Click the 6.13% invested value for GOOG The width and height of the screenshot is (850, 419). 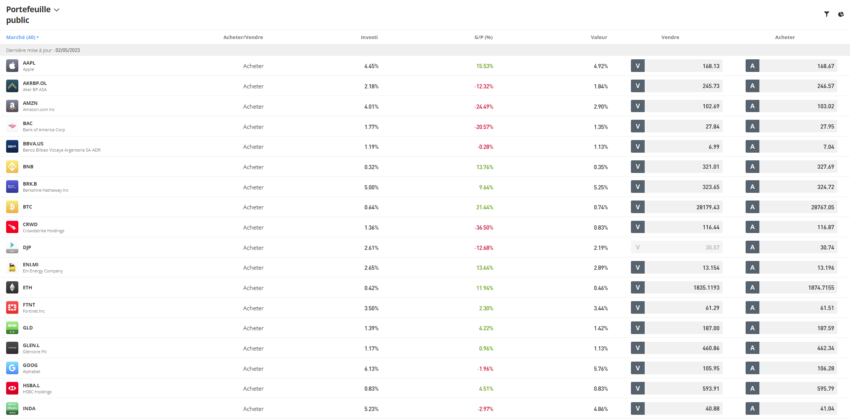371,368
